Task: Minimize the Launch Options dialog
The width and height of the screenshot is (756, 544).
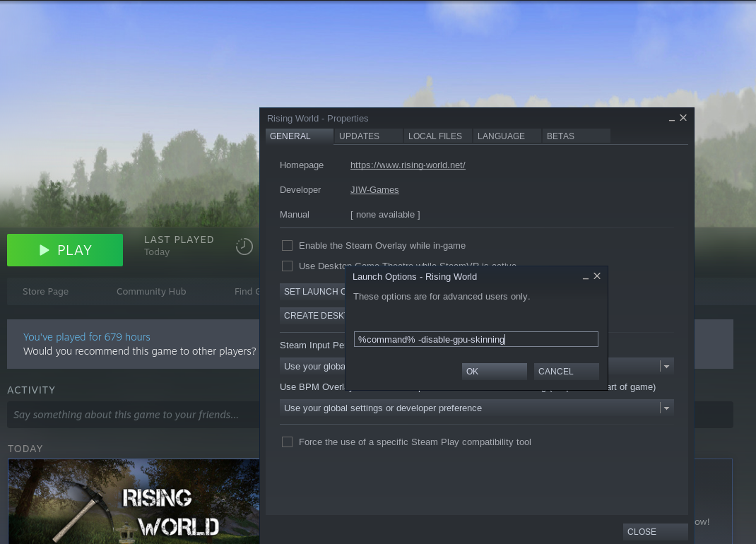Action: point(586,277)
